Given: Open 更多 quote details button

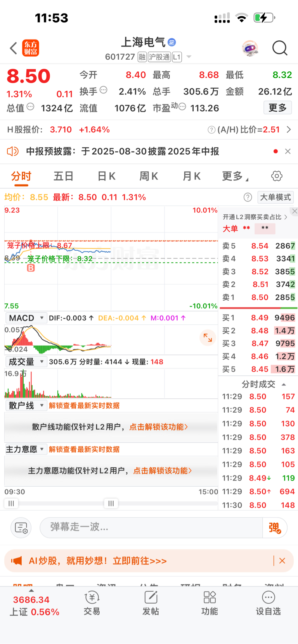Looking at the screenshot, I should (x=277, y=108).
